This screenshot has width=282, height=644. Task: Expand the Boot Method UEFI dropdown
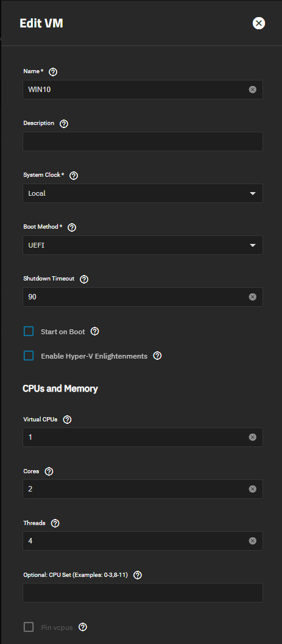pyautogui.click(x=143, y=245)
